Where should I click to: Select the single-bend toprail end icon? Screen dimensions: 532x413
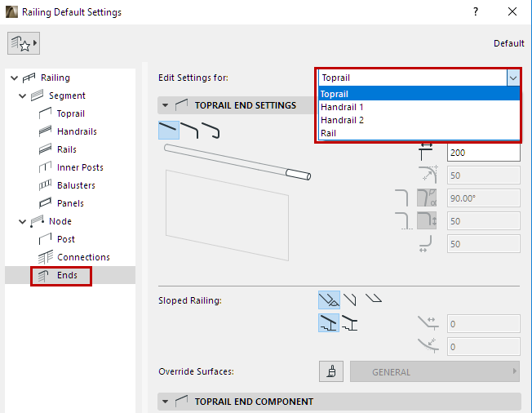coord(189,129)
